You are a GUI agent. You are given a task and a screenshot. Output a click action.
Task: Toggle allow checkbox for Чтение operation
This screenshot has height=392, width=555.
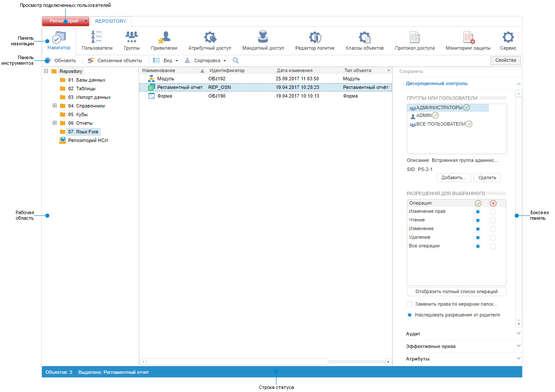click(478, 221)
